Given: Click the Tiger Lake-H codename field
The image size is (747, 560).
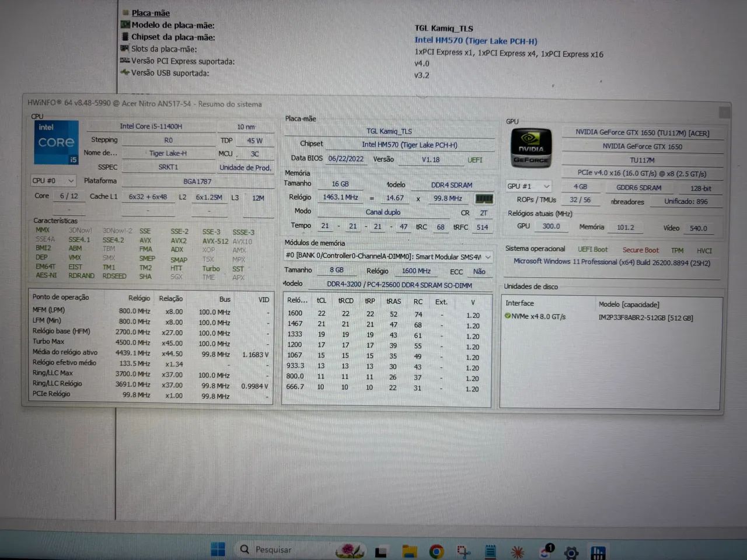Looking at the screenshot, I should [x=168, y=153].
